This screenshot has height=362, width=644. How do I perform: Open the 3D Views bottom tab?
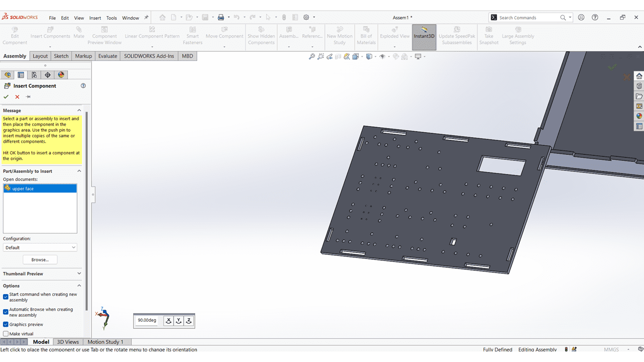click(x=68, y=342)
